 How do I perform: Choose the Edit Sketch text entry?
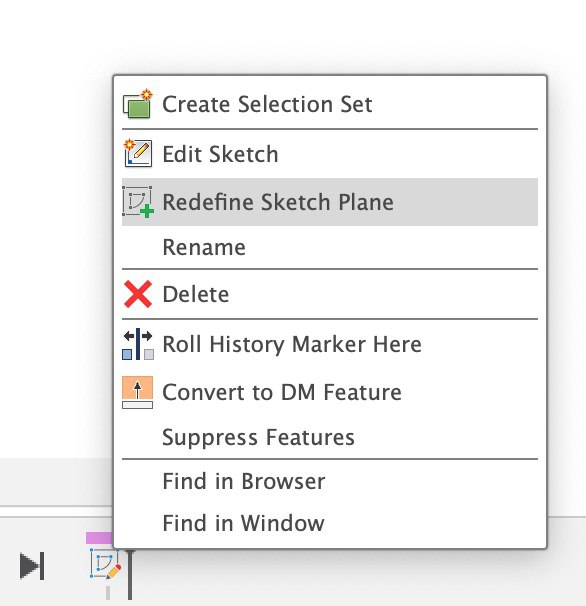[220, 154]
